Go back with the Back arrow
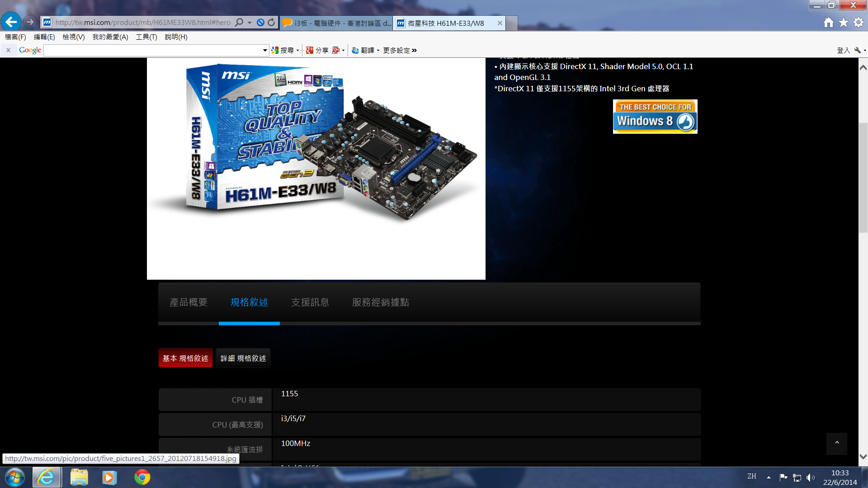 (x=11, y=22)
